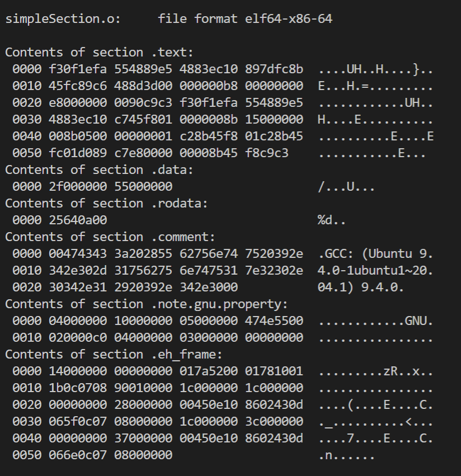The height and width of the screenshot is (476, 461).
Task: Click the .text section header line
Action: click(99, 53)
